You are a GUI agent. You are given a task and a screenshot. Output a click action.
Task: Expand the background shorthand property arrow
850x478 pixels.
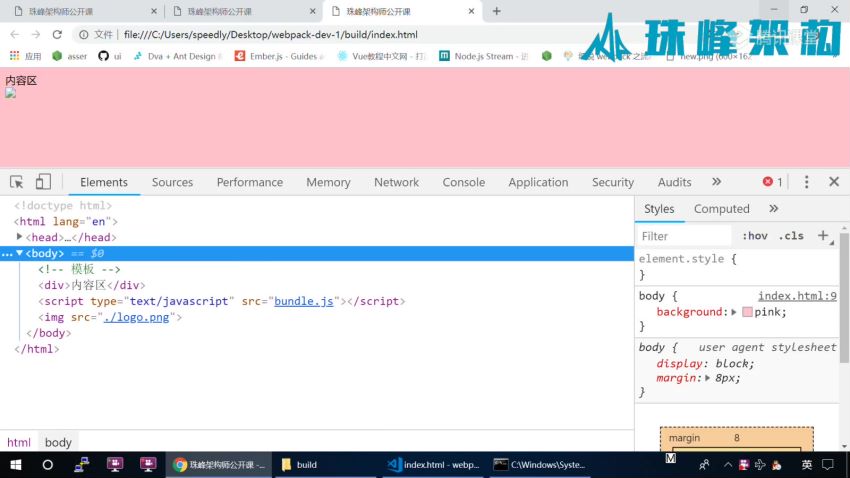pyautogui.click(x=734, y=312)
